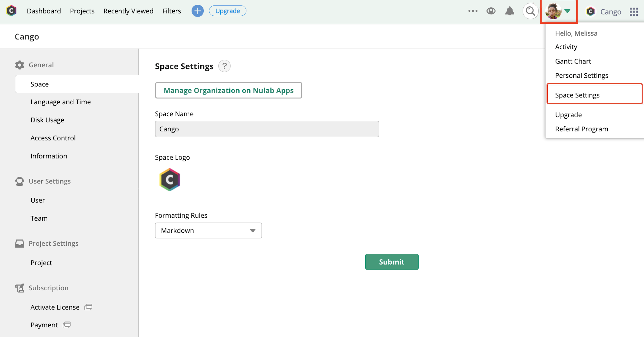Open Access Control settings
The image size is (644, 337).
[53, 138]
